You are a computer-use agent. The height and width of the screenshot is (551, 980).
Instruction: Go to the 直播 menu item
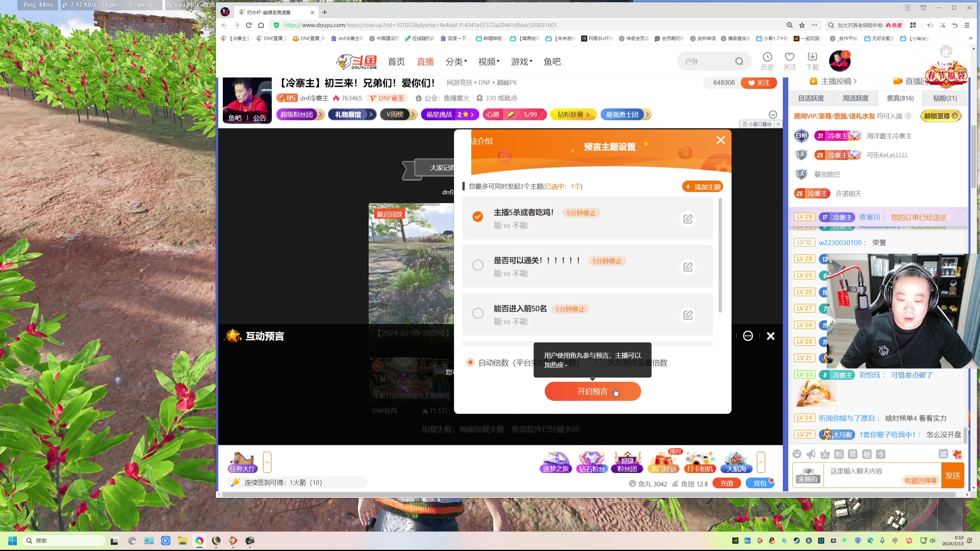pyautogui.click(x=425, y=62)
